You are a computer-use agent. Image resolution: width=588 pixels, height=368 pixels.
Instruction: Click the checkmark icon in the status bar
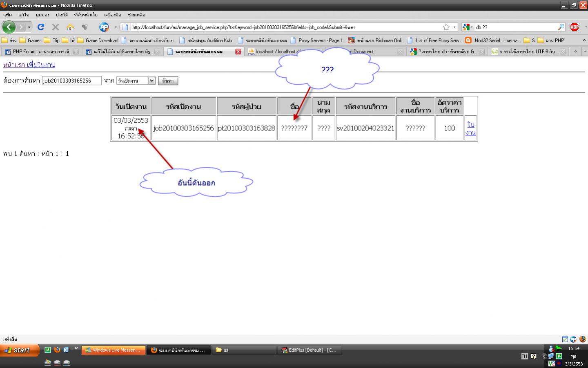click(565, 339)
